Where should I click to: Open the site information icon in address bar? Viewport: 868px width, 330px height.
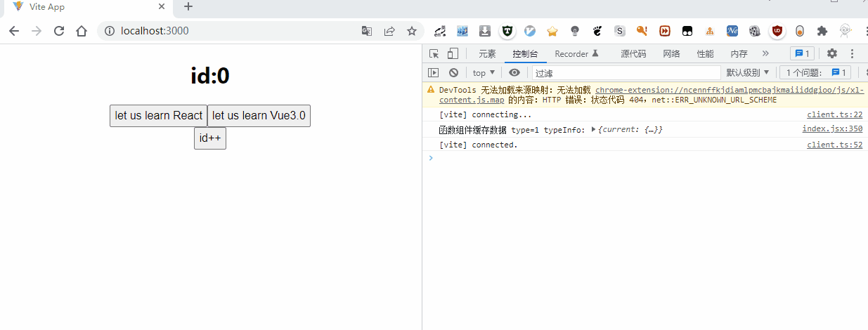point(109,31)
